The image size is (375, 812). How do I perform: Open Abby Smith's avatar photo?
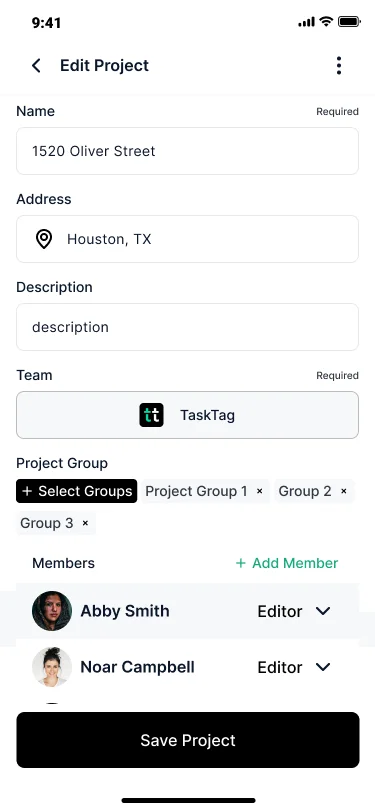point(52,611)
